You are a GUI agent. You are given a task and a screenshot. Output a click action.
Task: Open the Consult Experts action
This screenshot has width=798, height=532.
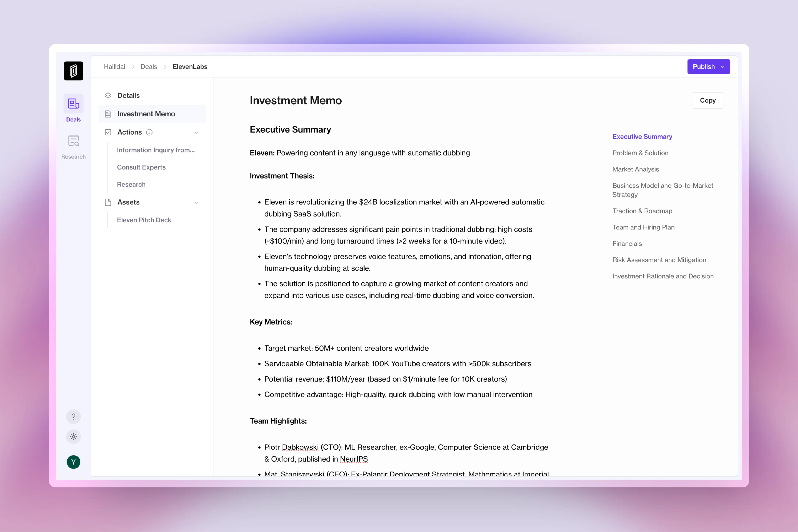[x=141, y=167]
